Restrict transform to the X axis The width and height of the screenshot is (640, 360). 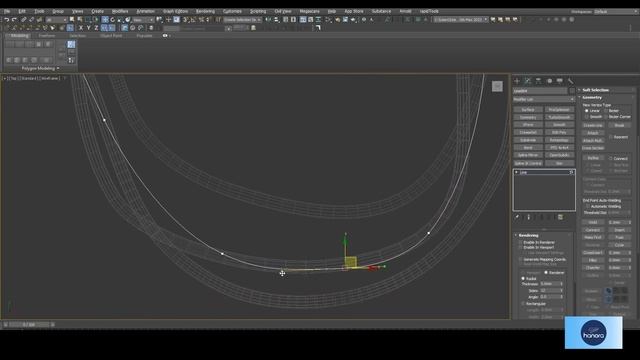tap(80, 28)
